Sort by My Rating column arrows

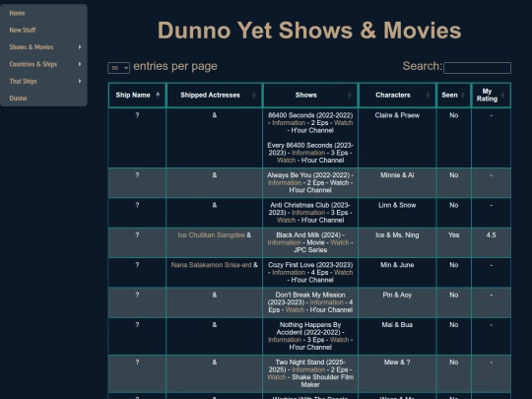coord(502,95)
